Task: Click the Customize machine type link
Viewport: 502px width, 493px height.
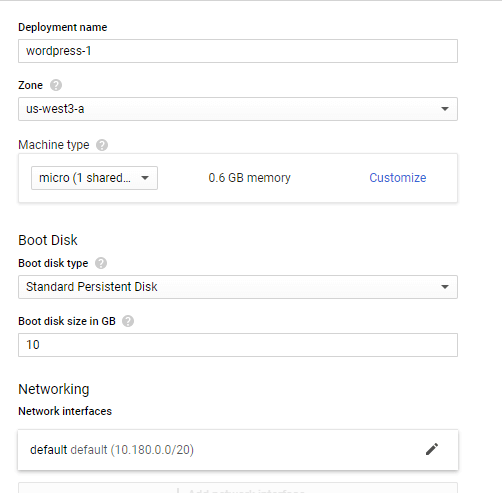Action: (x=398, y=178)
